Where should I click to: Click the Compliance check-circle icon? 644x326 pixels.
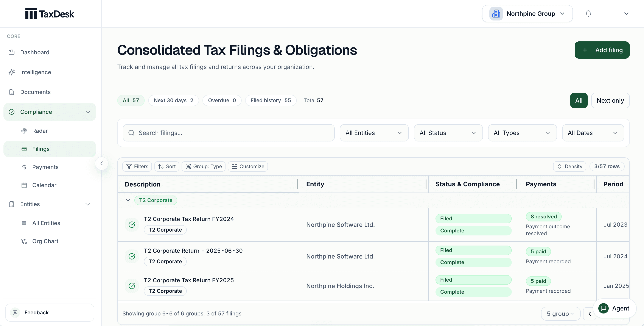[x=11, y=112]
